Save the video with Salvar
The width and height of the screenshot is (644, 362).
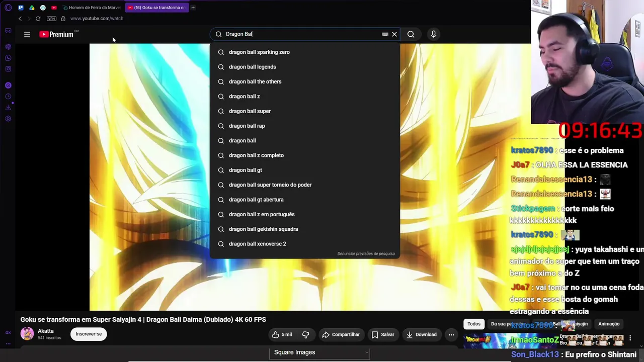[x=382, y=335]
